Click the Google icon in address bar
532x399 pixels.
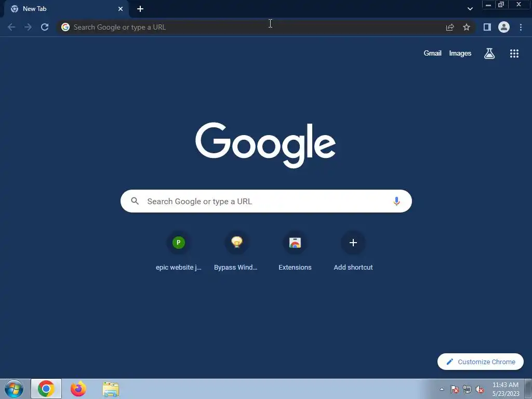click(x=65, y=27)
